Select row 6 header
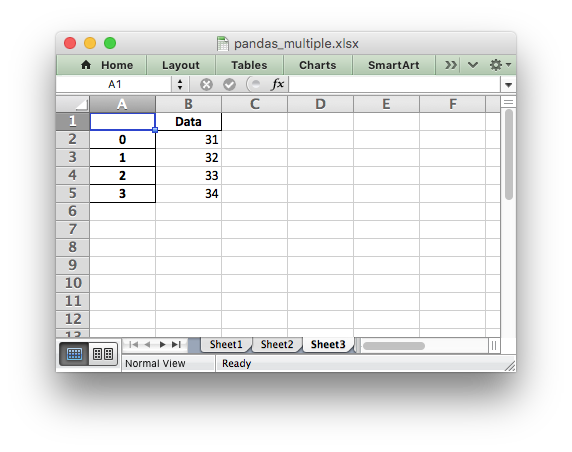 click(x=73, y=211)
